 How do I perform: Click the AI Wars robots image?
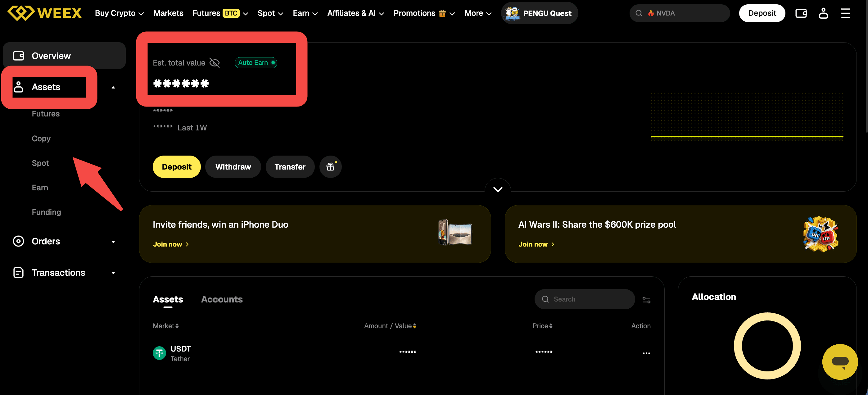coord(820,234)
